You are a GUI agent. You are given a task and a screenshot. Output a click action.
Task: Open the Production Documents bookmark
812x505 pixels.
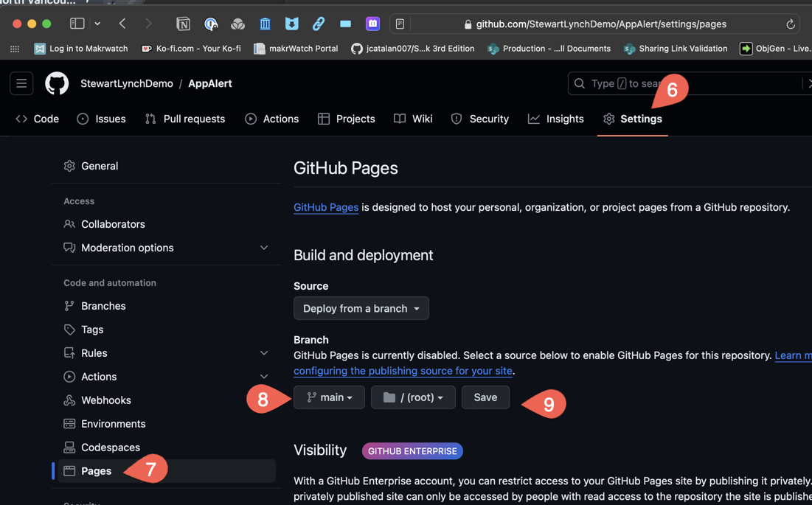click(549, 49)
